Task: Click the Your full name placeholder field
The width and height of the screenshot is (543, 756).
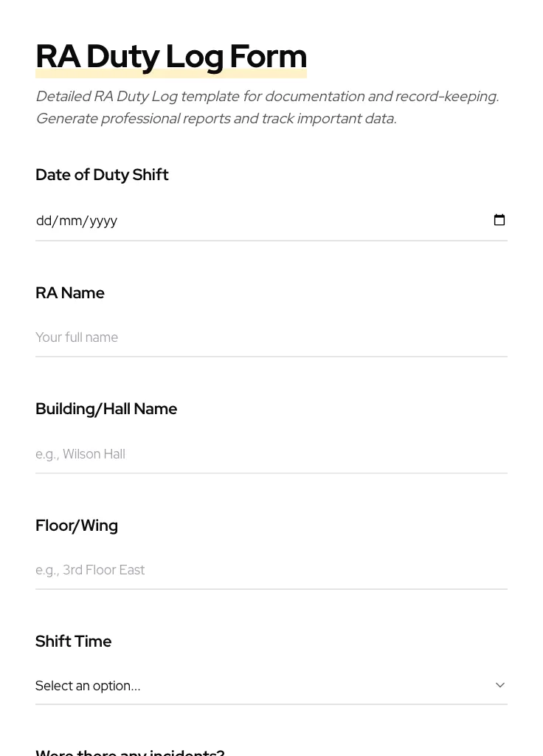Action: click(x=77, y=337)
